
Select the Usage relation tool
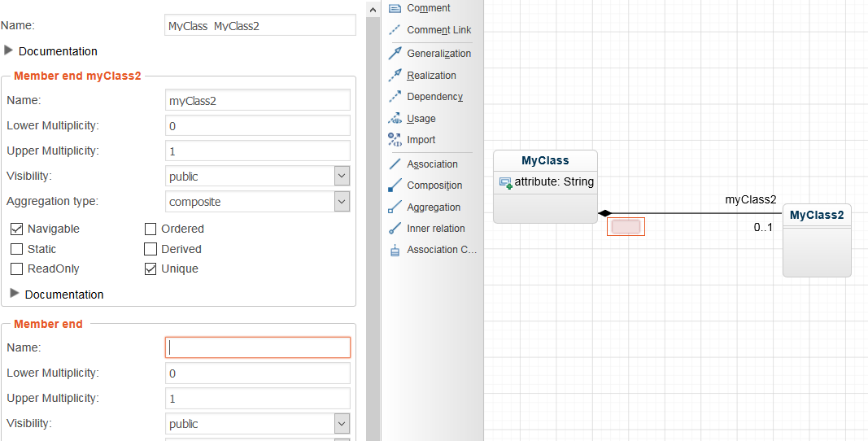pyautogui.click(x=421, y=119)
